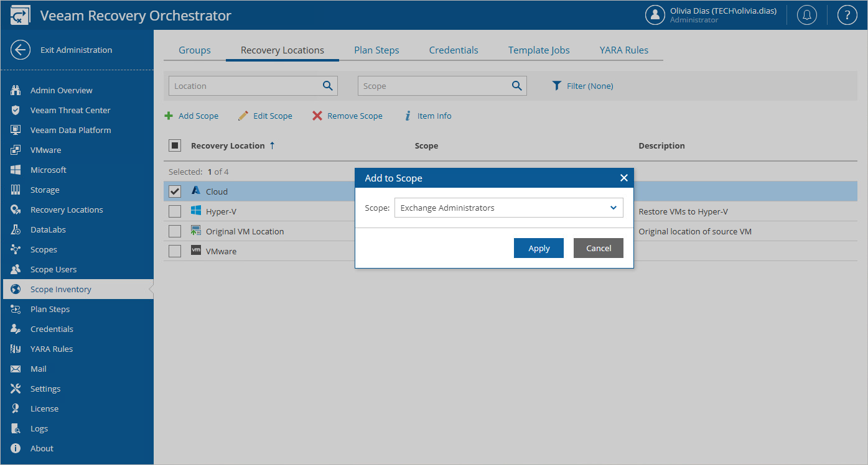Click the Edit Scope toolbar button
The width and height of the screenshot is (868, 465).
265,116
